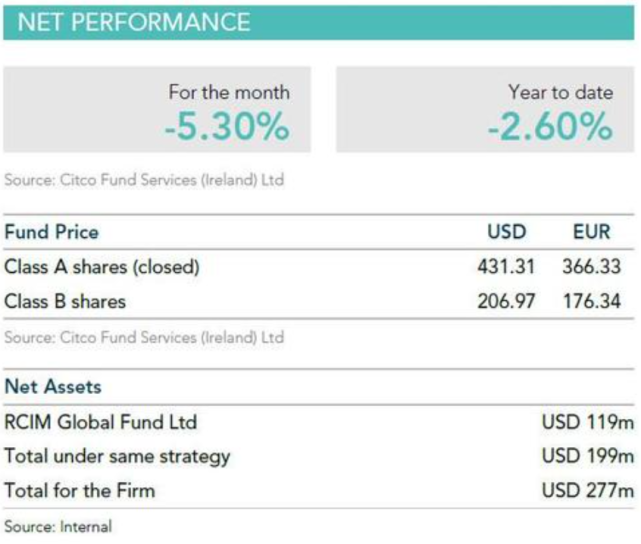Click the year to date -2.60% figure
This screenshot has width=641, height=544.
point(549,128)
